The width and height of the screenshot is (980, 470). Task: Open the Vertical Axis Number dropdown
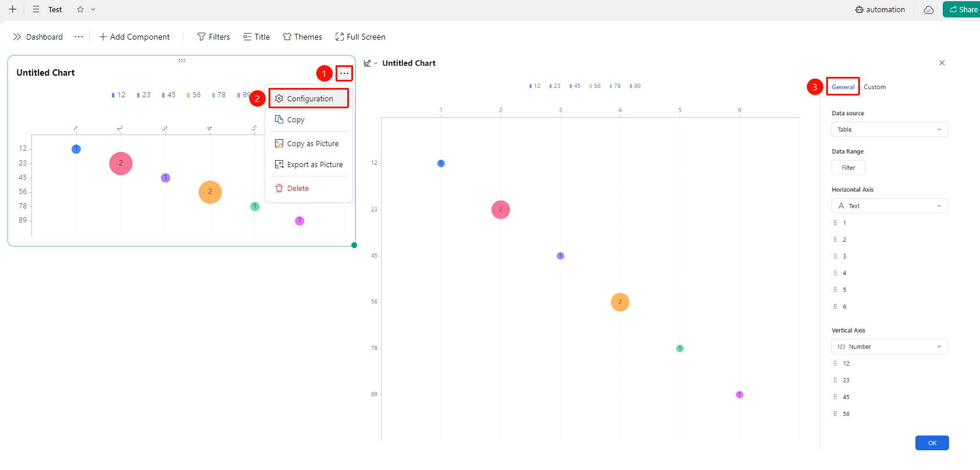click(x=890, y=347)
